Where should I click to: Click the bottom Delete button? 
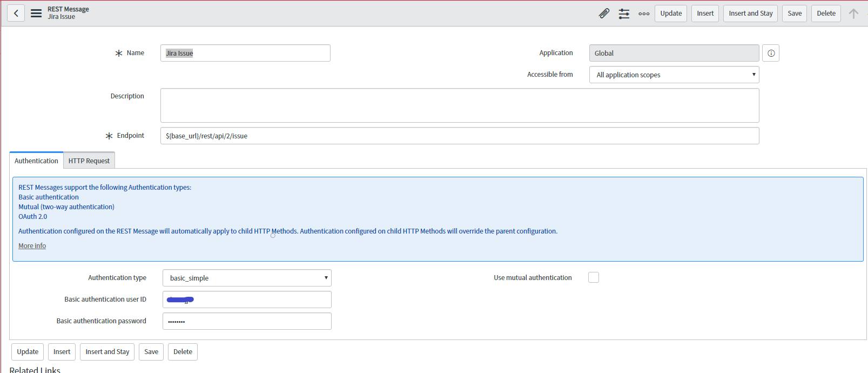coord(183,352)
